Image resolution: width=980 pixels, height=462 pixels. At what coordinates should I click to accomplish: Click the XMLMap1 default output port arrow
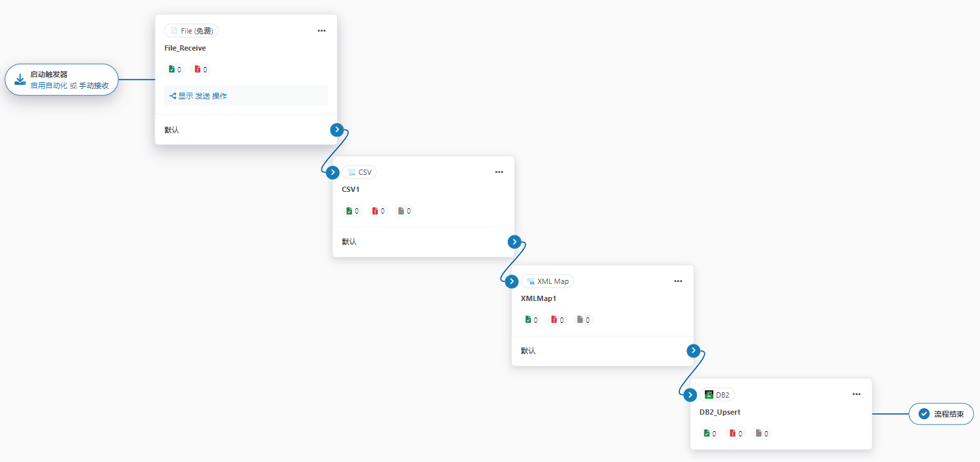(x=694, y=351)
